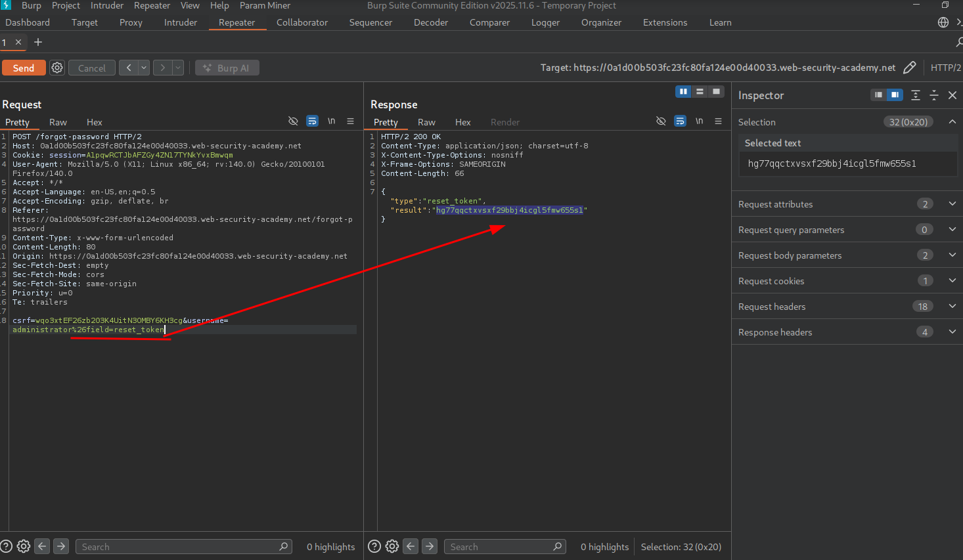Screen dimensions: 963x560
Task: Toggle showing \n characters in Response
Action: [700, 121]
